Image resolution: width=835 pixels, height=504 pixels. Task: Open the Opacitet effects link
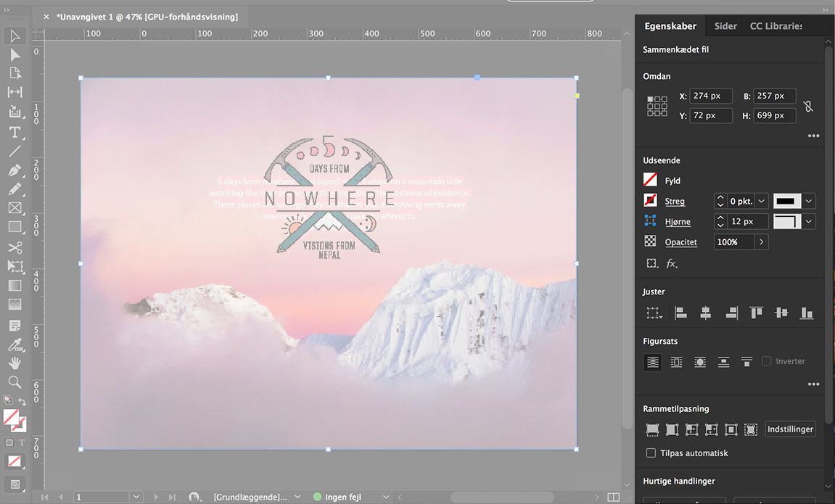tap(680, 242)
